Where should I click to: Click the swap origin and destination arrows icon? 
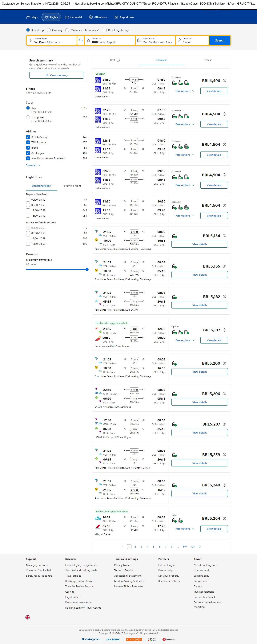[81, 41]
